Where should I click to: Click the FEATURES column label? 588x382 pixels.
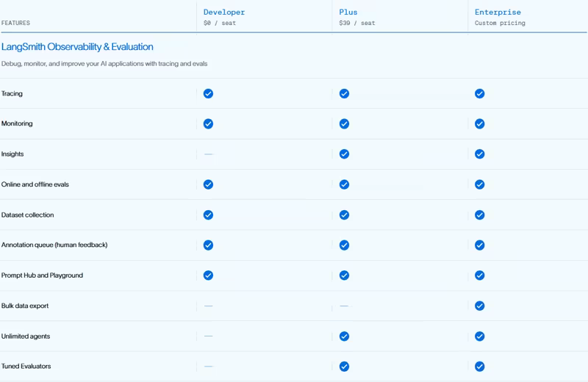[x=15, y=23]
